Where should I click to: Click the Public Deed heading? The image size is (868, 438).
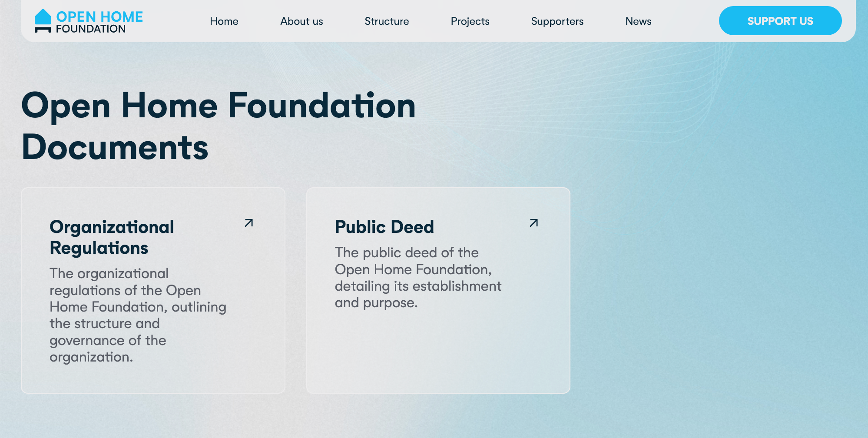click(x=384, y=227)
